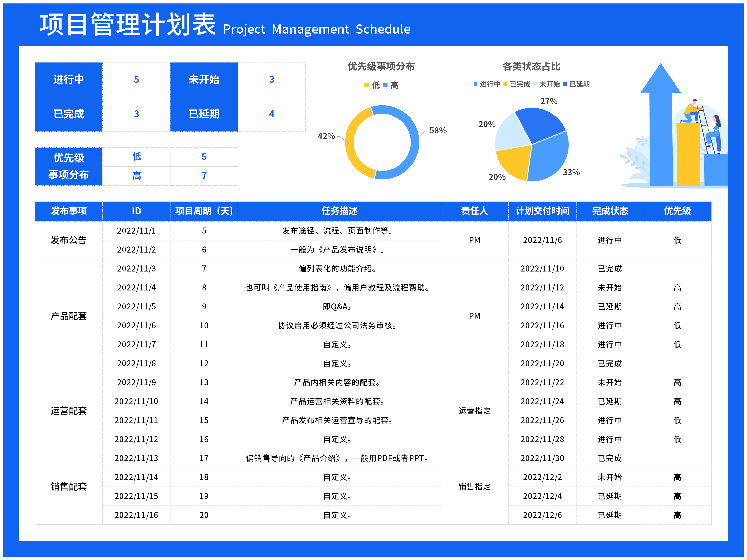Click the yellow 低 legend swatch
This screenshot has height=560, width=747.
(x=366, y=85)
